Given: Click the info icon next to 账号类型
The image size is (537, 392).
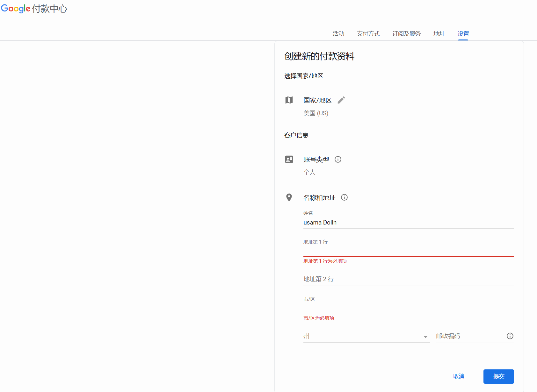Looking at the screenshot, I should click(338, 159).
